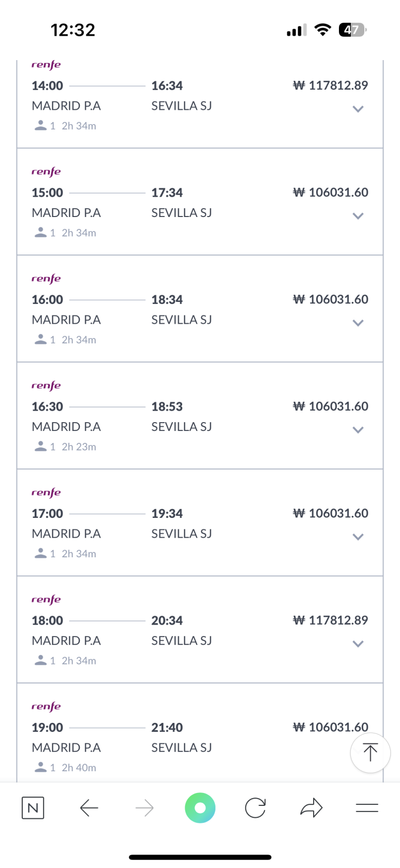Tap price ₩ 106031.60 for 19:00 train
Screen dimensions: 400x868
pos(330,727)
